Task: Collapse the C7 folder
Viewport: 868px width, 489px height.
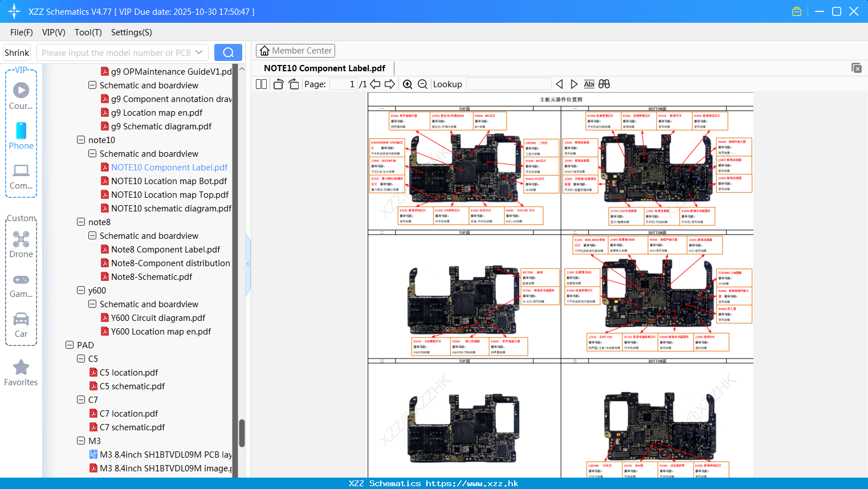Action: click(x=81, y=400)
